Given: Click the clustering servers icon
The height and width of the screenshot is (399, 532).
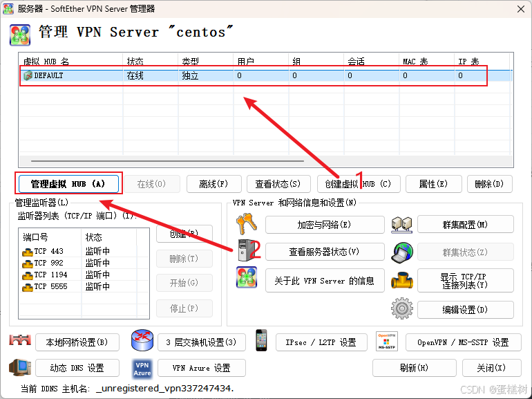Looking at the screenshot, I should point(401,225).
